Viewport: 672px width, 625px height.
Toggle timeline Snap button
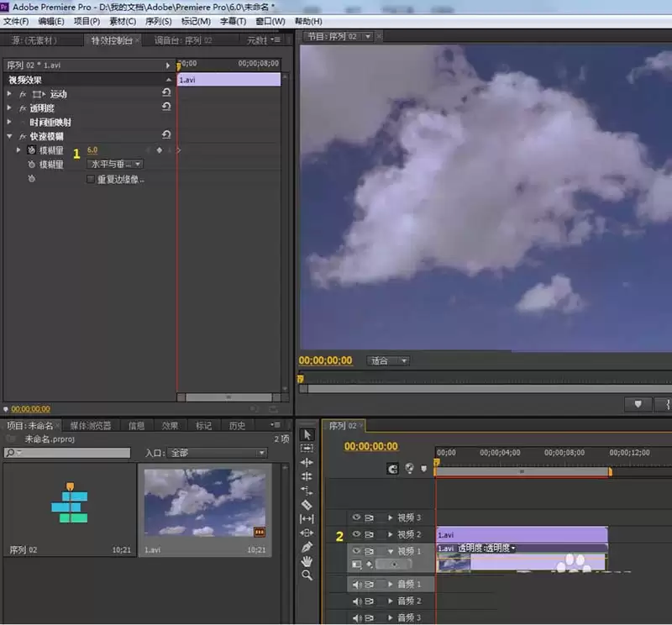tap(393, 469)
